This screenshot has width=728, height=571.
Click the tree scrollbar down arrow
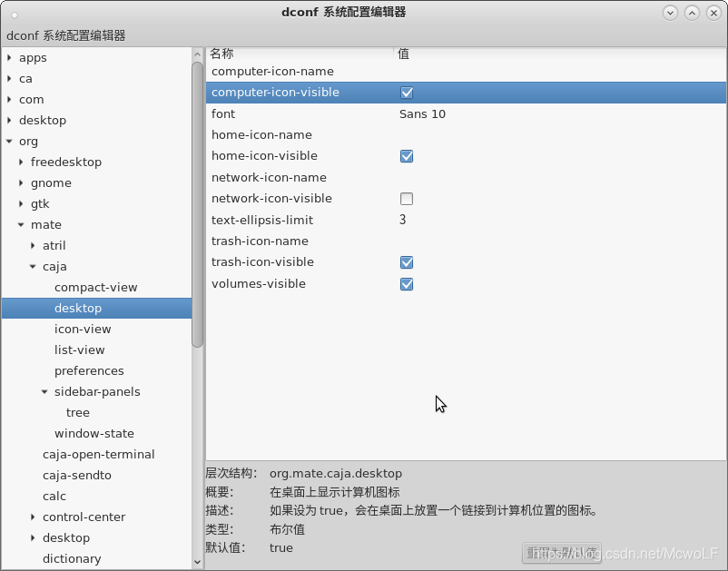[197, 562]
